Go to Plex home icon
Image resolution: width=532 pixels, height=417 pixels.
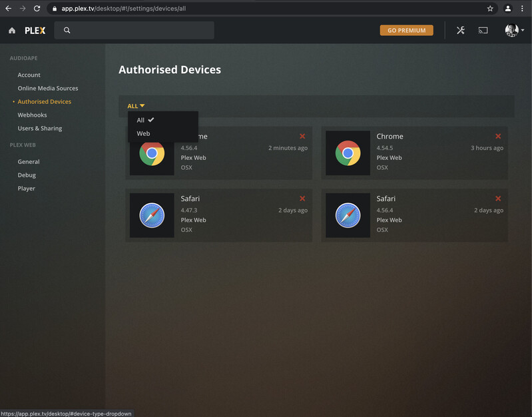point(12,31)
